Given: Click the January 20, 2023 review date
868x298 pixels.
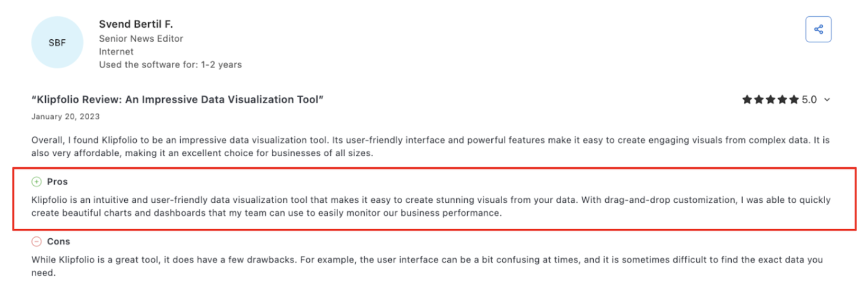Looking at the screenshot, I should 66,116.
